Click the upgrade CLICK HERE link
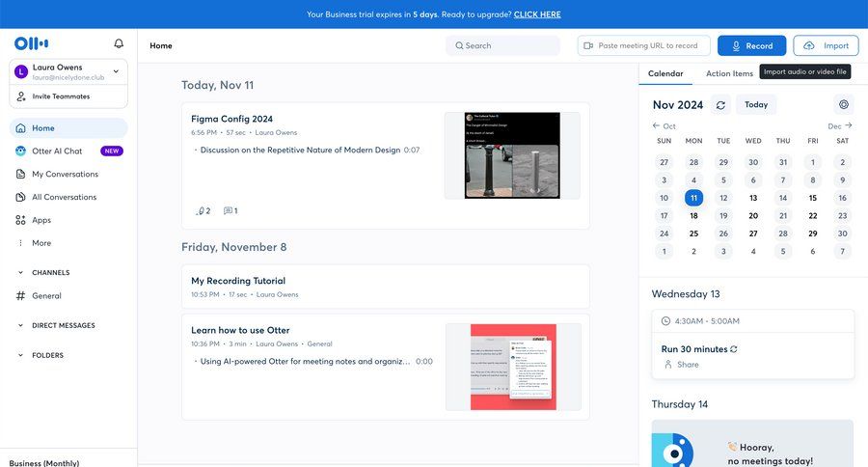868x467 pixels. (537, 14)
